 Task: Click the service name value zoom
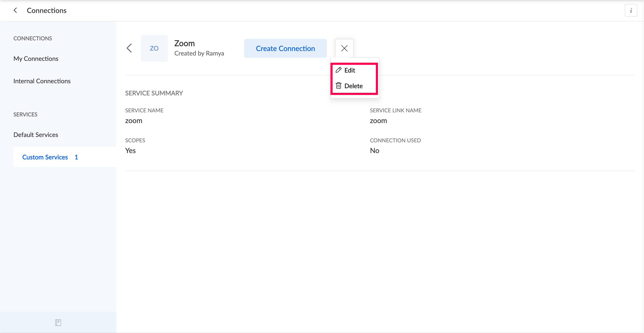(x=134, y=121)
